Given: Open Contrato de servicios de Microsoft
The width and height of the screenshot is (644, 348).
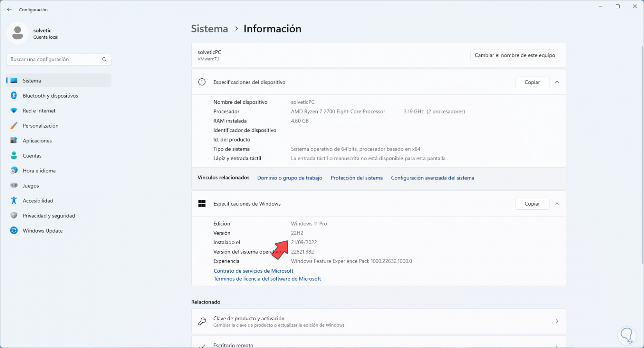Looking at the screenshot, I should pos(253,271).
